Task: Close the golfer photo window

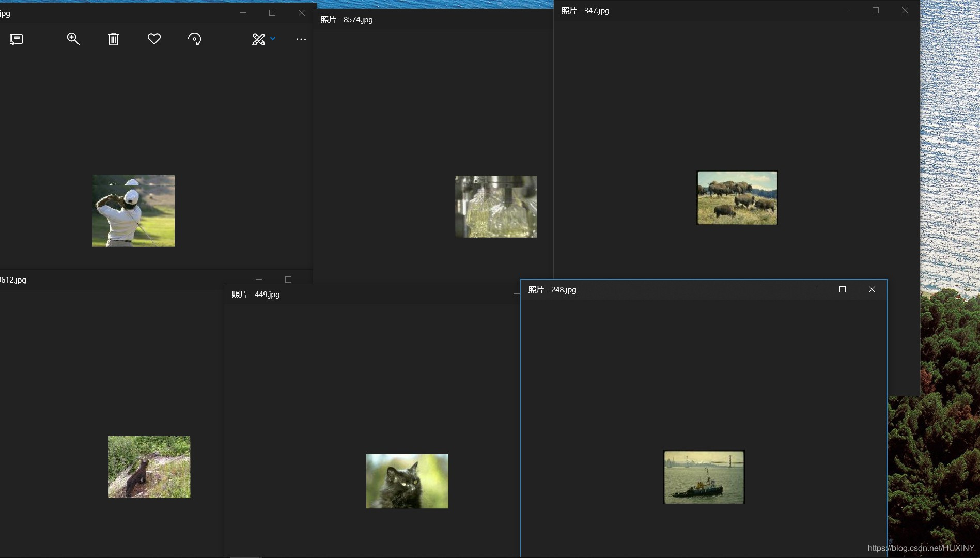Action: [302, 13]
